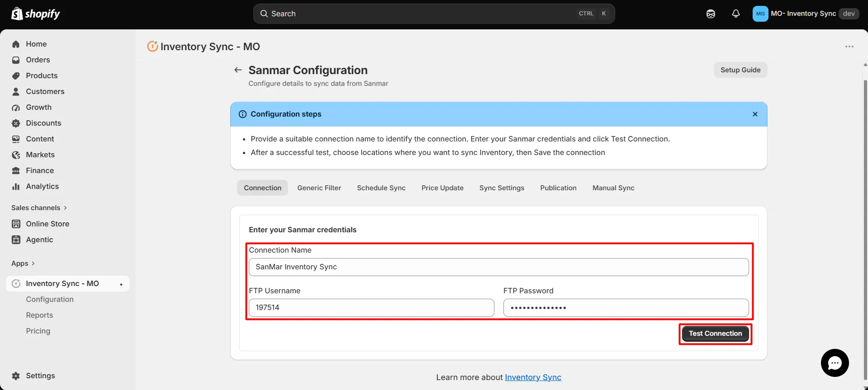
Task: Open the Sidekick assistant icon in top bar
Action: [711, 14]
